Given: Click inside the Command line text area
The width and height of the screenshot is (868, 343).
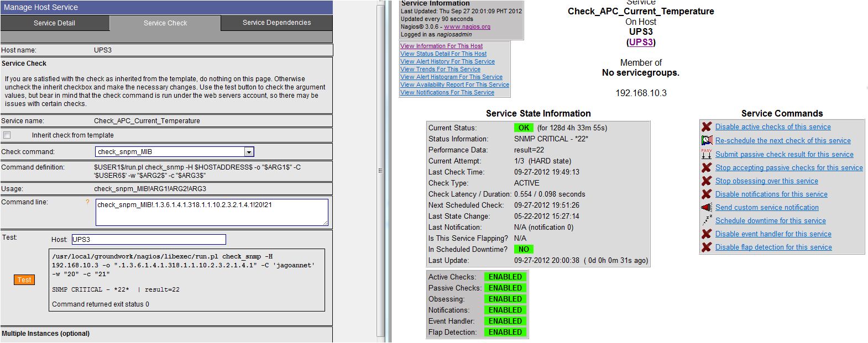Looking at the screenshot, I should pos(211,213).
